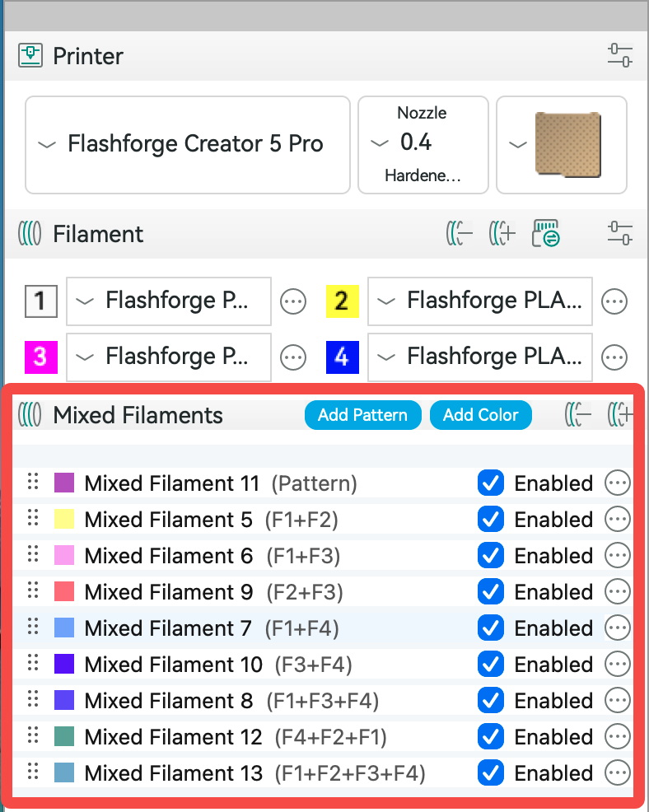The image size is (649, 812).
Task: Open printer settings sliders icon
Action: click(619, 55)
